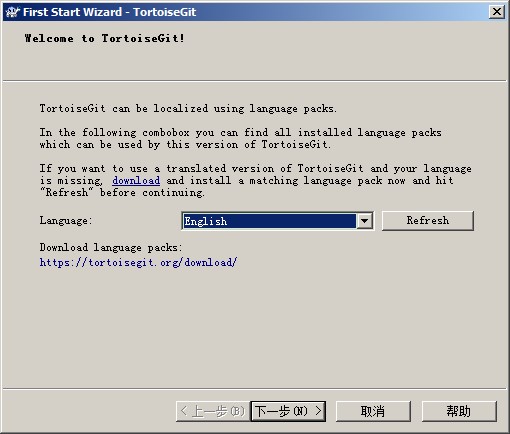Click the "Download language packs:" label
The image size is (510, 434).
point(111,248)
